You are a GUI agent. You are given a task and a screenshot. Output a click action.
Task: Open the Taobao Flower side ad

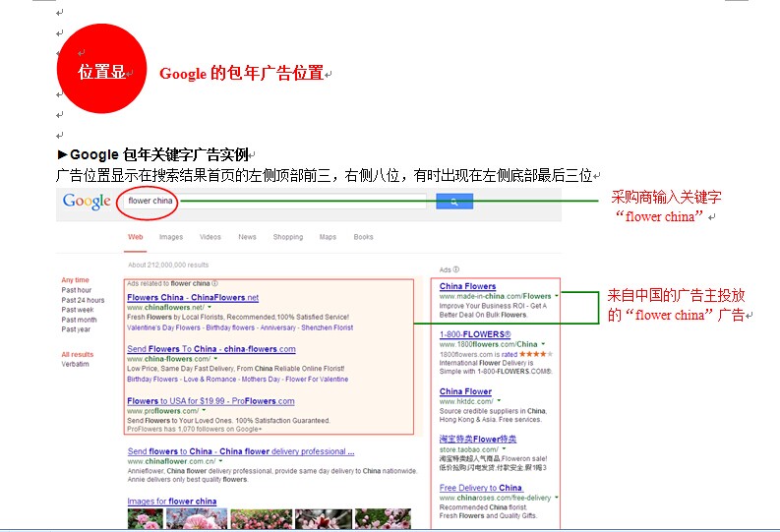pyautogui.click(x=478, y=439)
